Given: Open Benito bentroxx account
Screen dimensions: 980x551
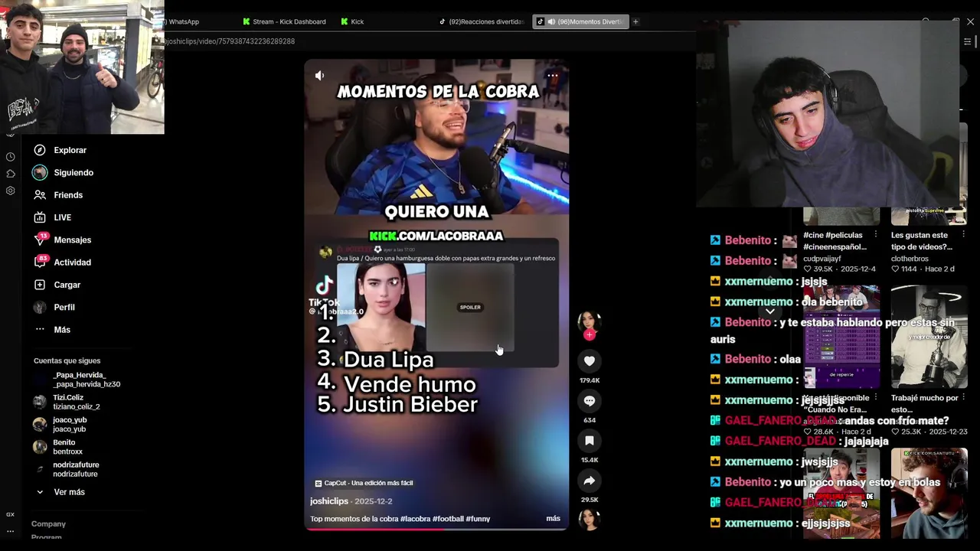Looking at the screenshot, I should point(58,446).
